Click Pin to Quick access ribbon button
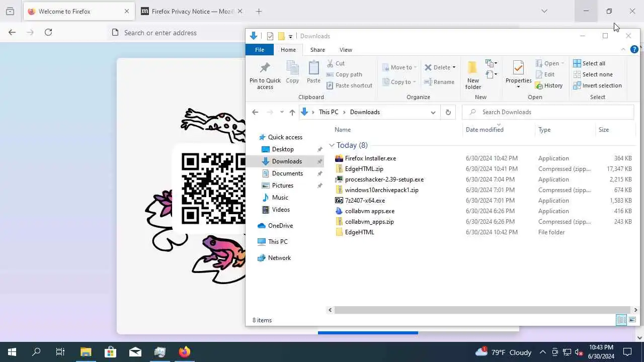This screenshot has width=644, height=362. pyautogui.click(x=265, y=75)
